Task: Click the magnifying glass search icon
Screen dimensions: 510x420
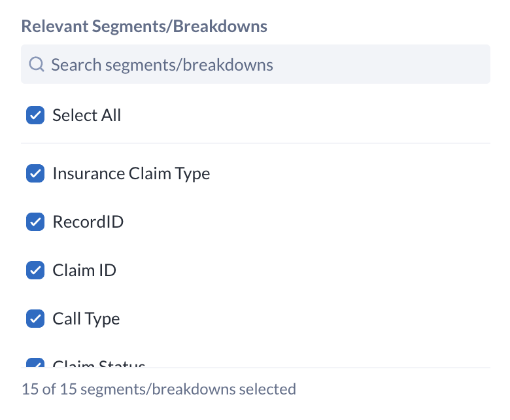Action: [37, 64]
